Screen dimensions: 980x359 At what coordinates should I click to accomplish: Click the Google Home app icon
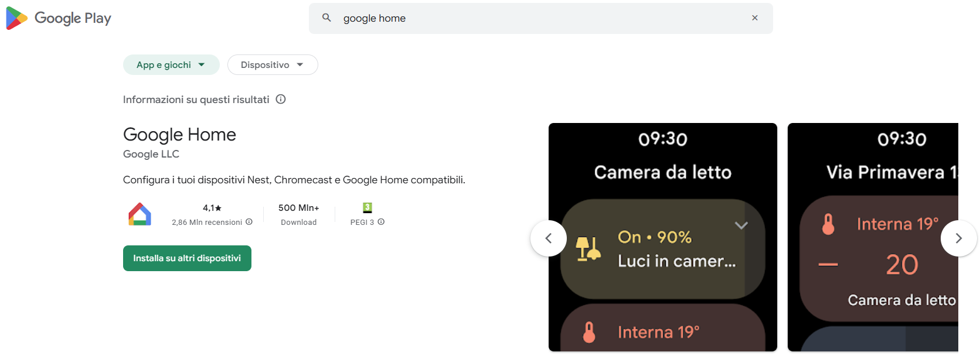[x=139, y=214]
